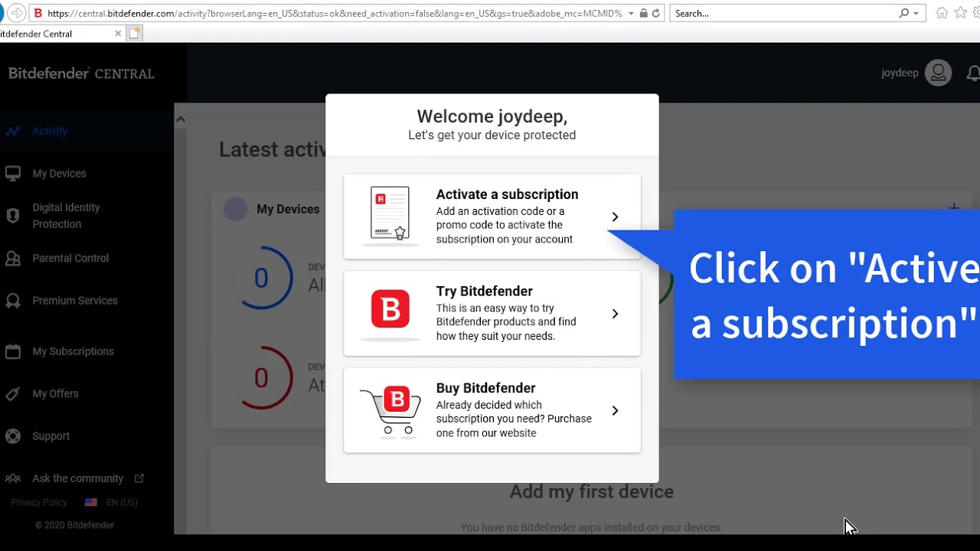Click the lock security icon in address bar
This screenshot has height=551, width=980.
644,13
